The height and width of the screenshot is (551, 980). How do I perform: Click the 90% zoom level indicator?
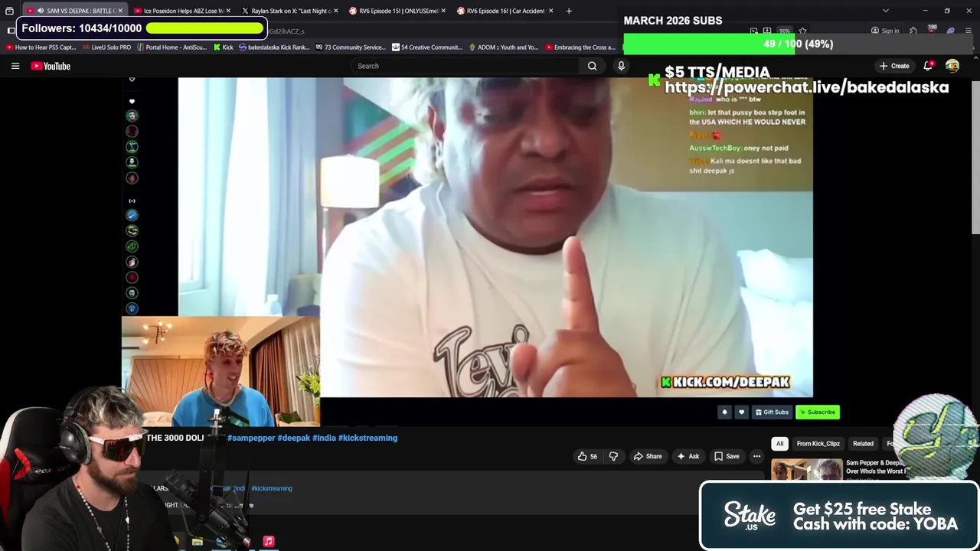click(785, 31)
